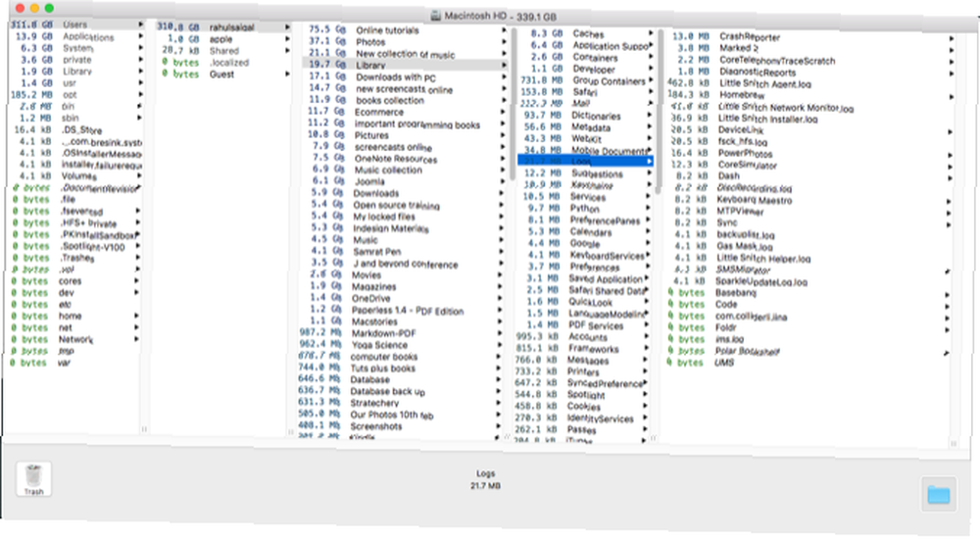
Task: Select the Marked 2 folder row
Action: 811,48
